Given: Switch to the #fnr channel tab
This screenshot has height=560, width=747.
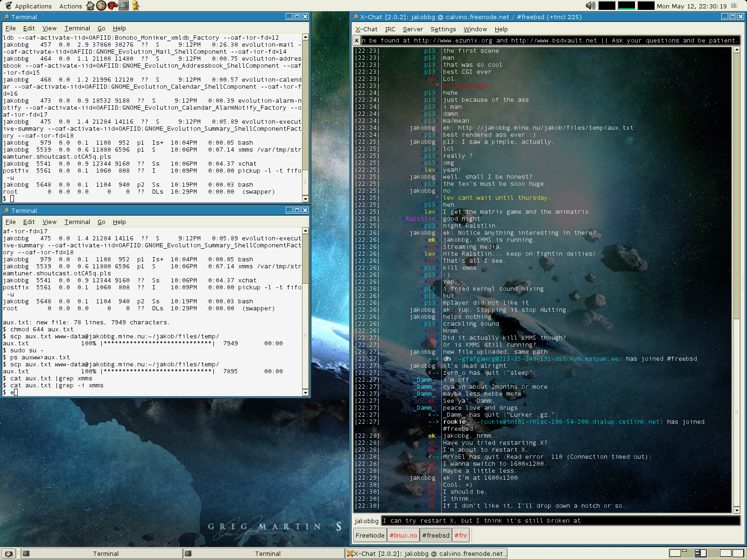Looking at the screenshot, I should point(461,535).
